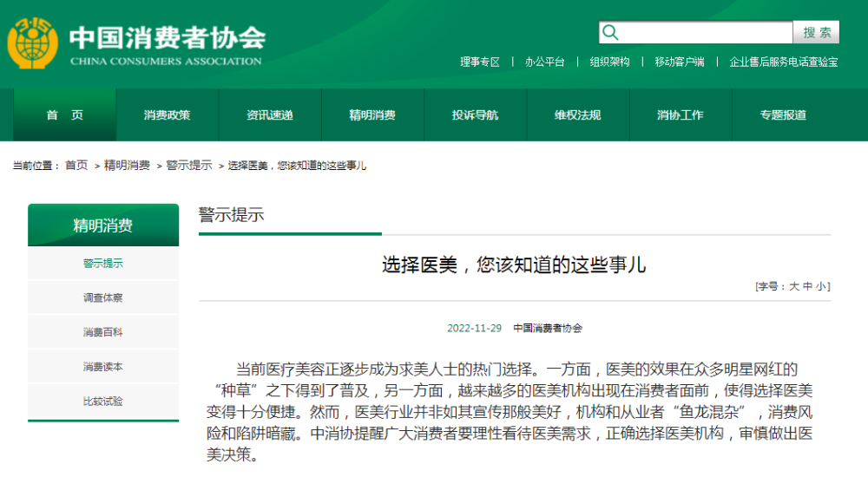Click the 315 consumer association logo
This screenshot has width=868, height=477.
pyautogui.click(x=33, y=43)
